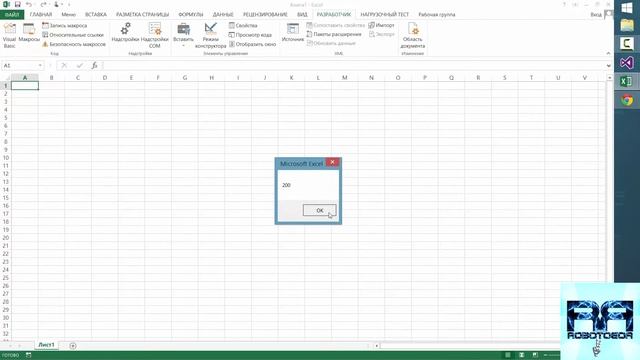Open the ФАЙЛ backstage tab
Viewport: 640px width, 360px height.
12,15
